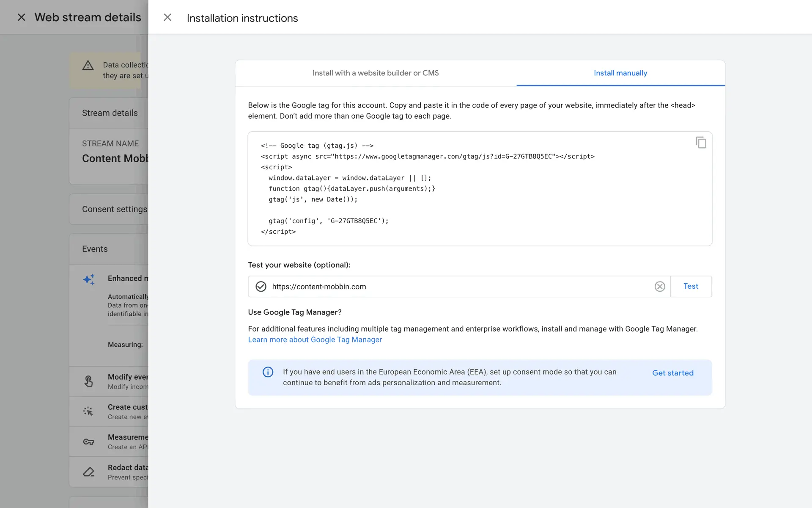Click the data collection warning triangle icon

tap(88, 65)
